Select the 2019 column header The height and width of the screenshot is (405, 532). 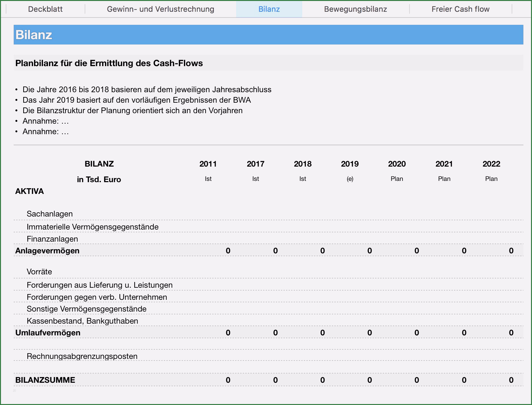[350, 164]
